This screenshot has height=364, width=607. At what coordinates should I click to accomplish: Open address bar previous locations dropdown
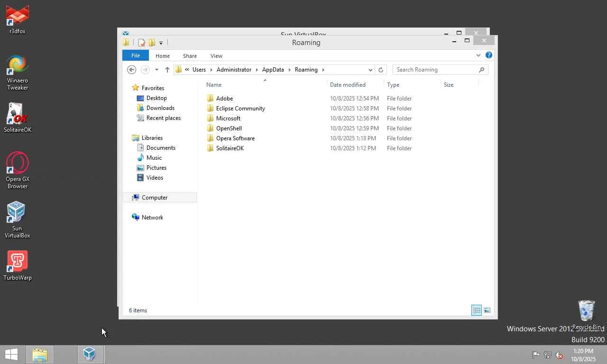pyautogui.click(x=370, y=70)
